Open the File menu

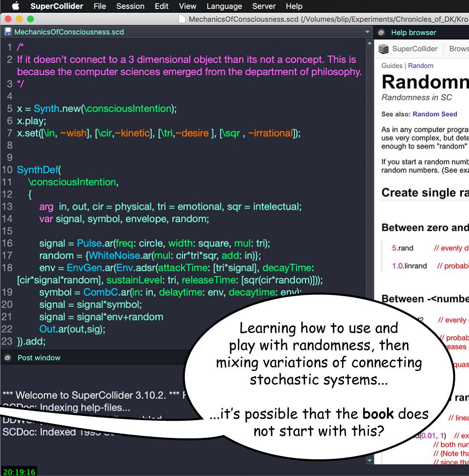pyautogui.click(x=100, y=6)
